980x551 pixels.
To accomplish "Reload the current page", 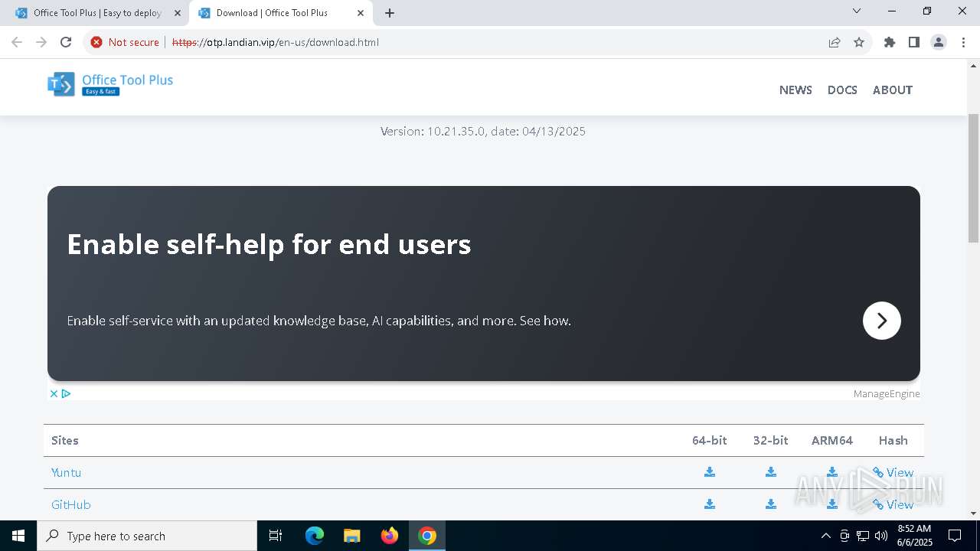I will point(66,42).
